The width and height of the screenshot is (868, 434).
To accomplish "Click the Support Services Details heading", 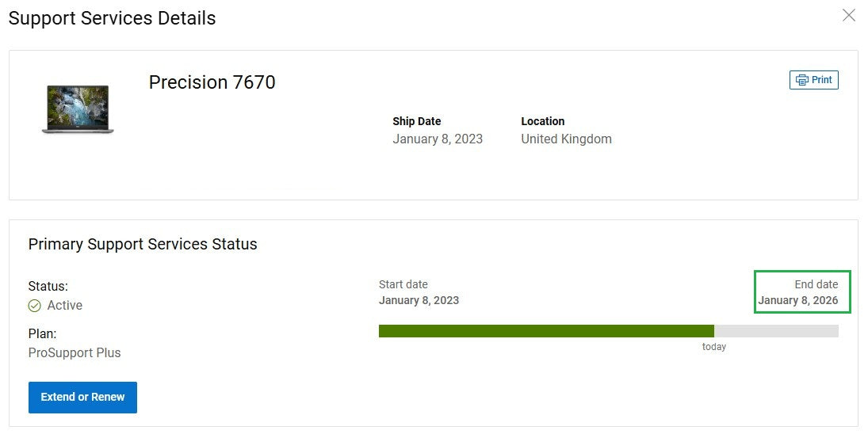I will (112, 18).
